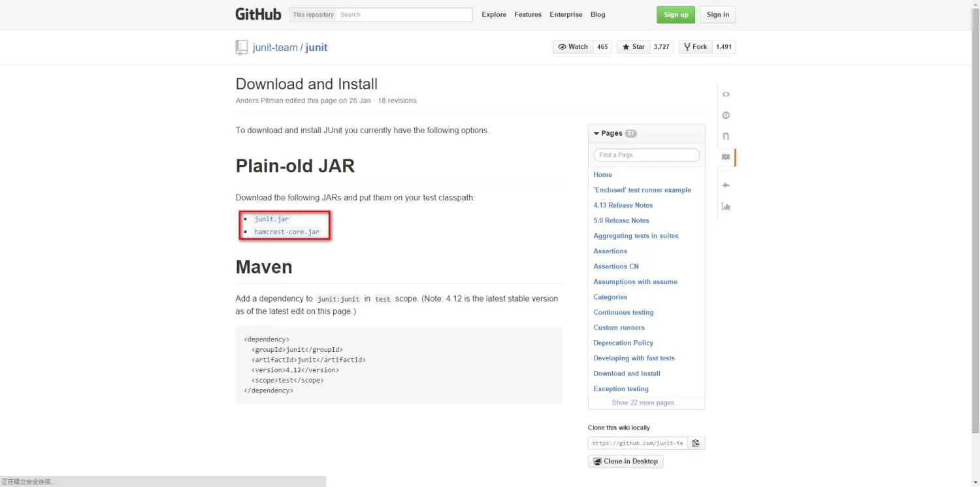Click the Download and Install page title
This screenshot has height=487, width=980.
point(306,84)
